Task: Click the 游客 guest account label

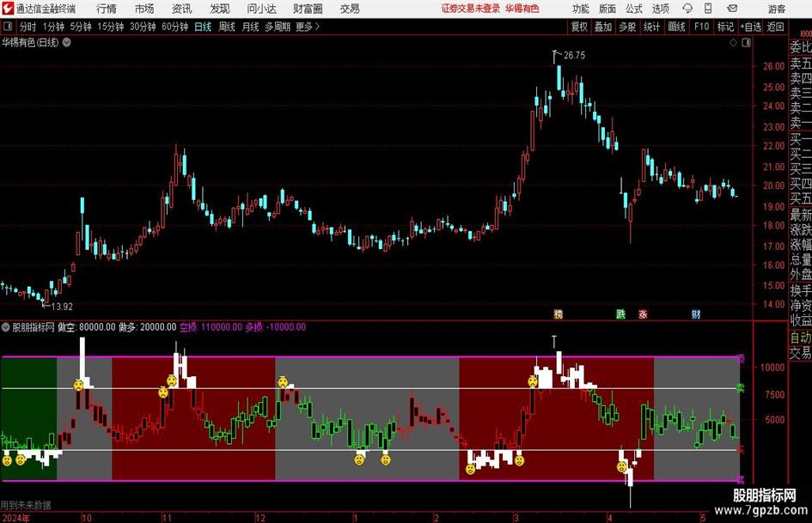Action: coord(776,9)
